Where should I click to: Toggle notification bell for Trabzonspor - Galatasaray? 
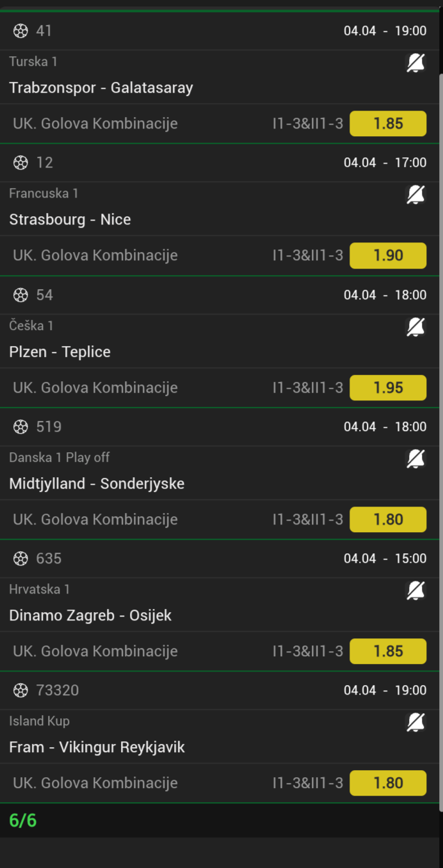coord(415,63)
